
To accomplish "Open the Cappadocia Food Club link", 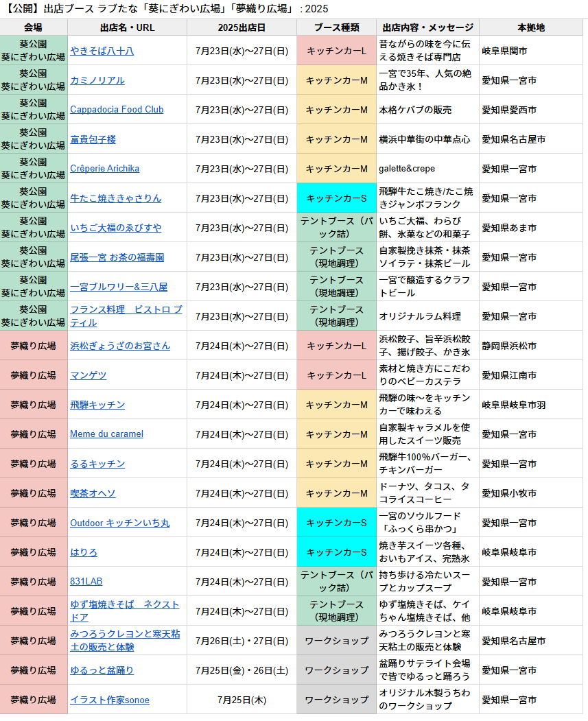I will coord(117,110).
